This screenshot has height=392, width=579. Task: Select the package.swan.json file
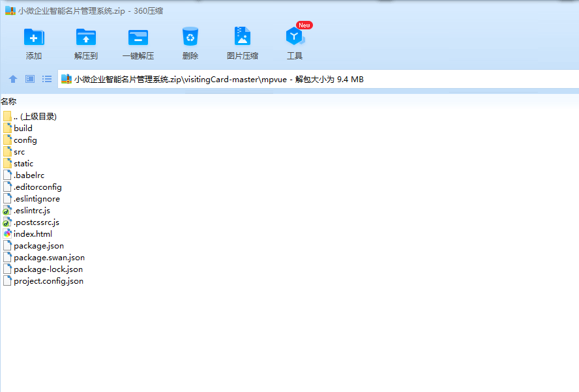click(x=44, y=258)
